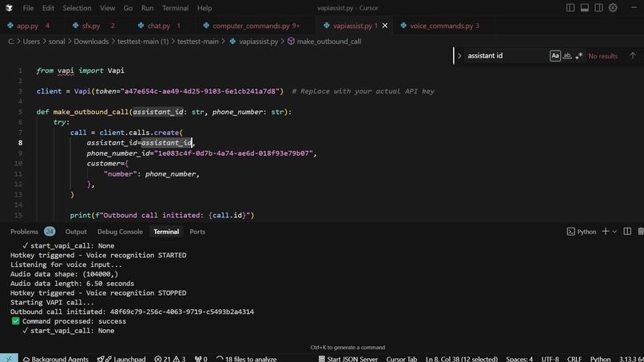644x362 pixels.
Task: Open the Selection menu
Action: 77,8
